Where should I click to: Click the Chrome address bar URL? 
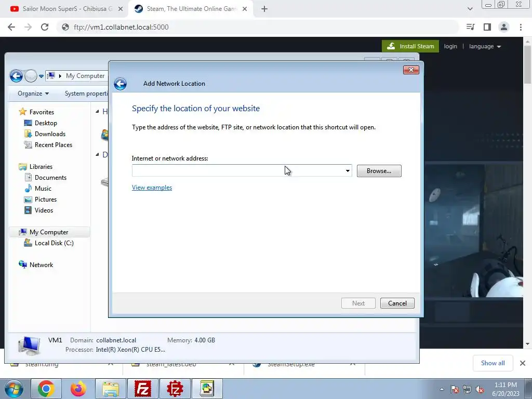click(x=121, y=27)
